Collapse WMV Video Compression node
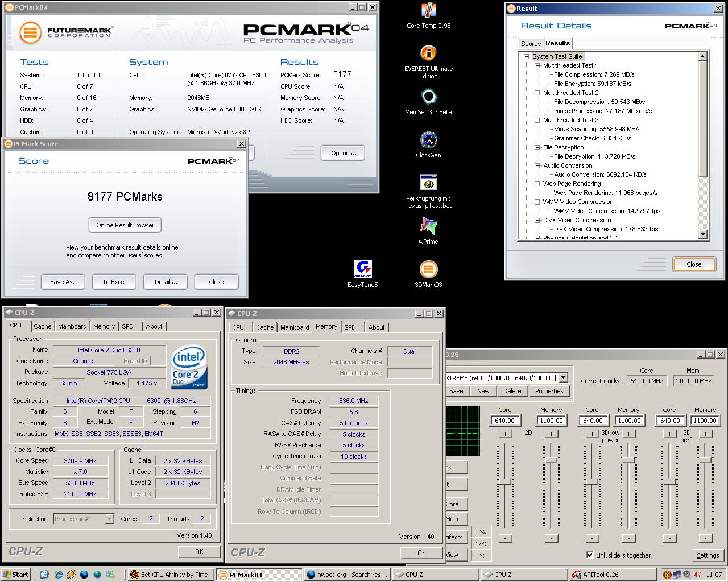Viewport: 728px width, 582px height. click(537, 202)
